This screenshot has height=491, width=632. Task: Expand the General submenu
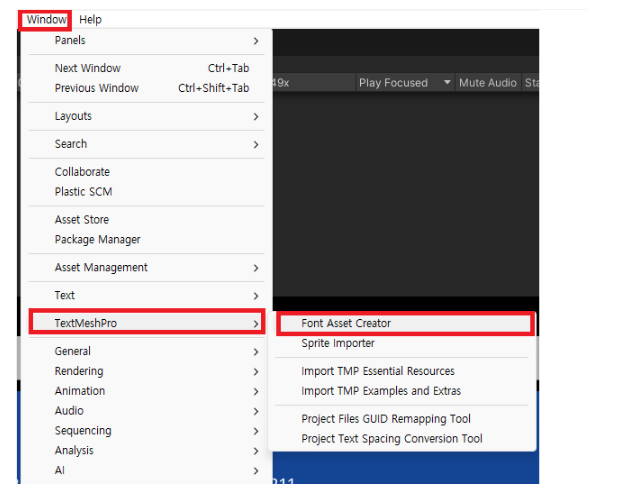click(147, 351)
